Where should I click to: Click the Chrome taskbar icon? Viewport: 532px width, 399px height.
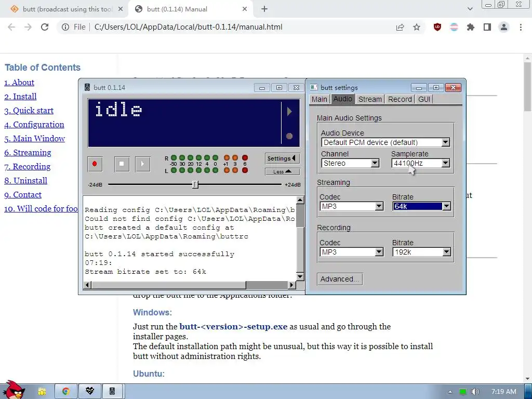pos(66,392)
